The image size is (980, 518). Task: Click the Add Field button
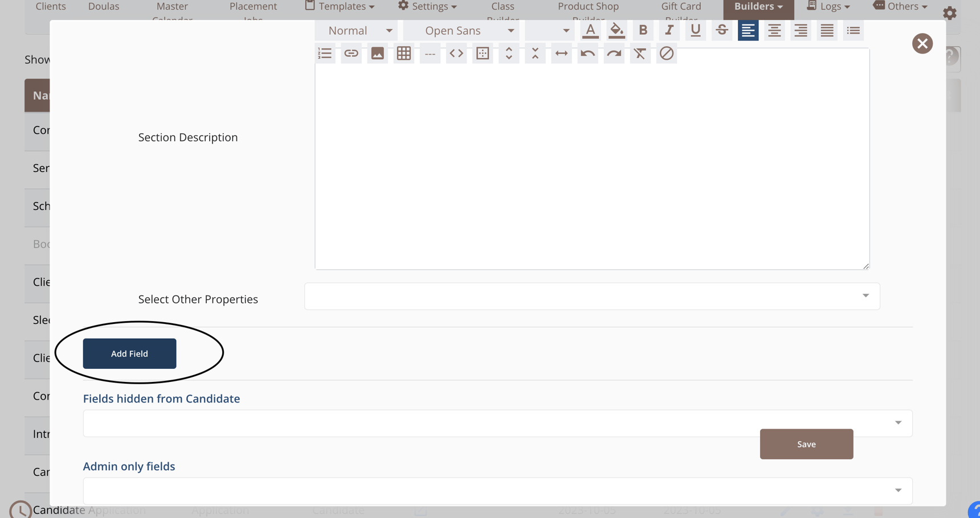(x=129, y=353)
